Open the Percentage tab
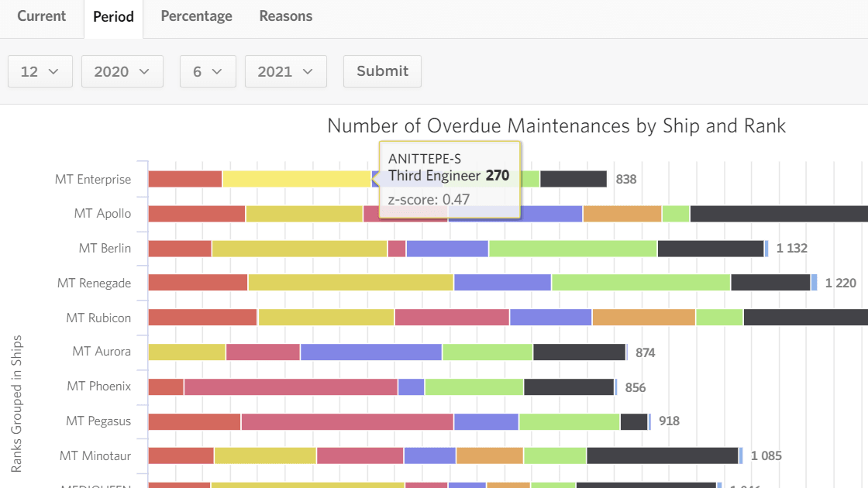This screenshot has width=868, height=488. pos(196,16)
